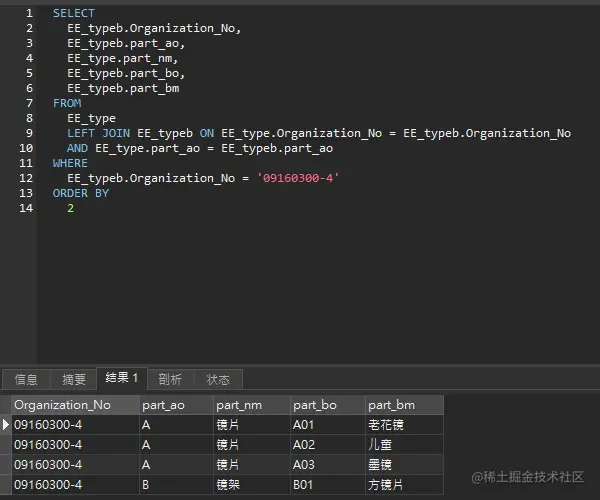600x500 pixels.
Task: Click EE_typeb.part_bo, on line 5
Action: click(x=126, y=73)
